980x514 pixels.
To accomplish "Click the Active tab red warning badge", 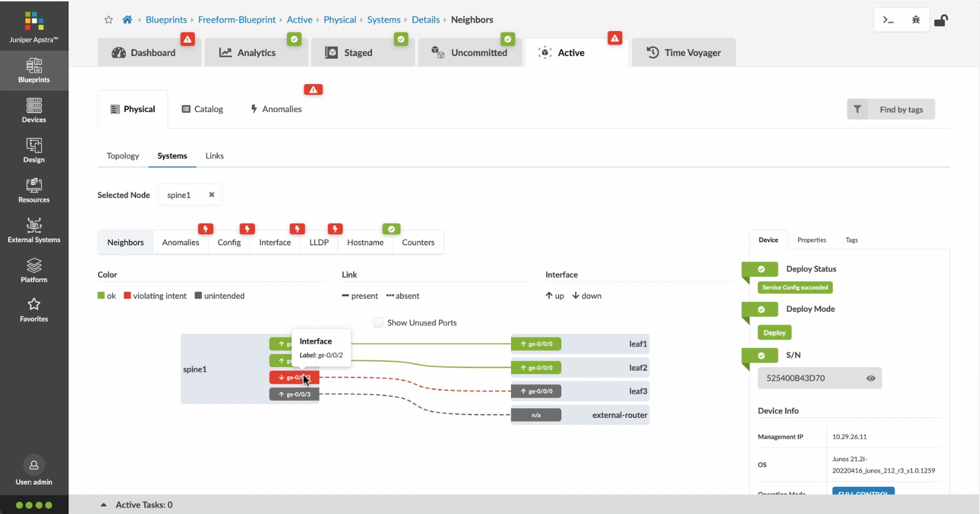I will pyautogui.click(x=615, y=38).
